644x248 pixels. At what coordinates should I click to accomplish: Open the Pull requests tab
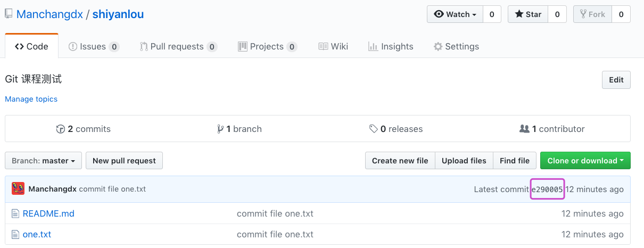pos(178,47)
